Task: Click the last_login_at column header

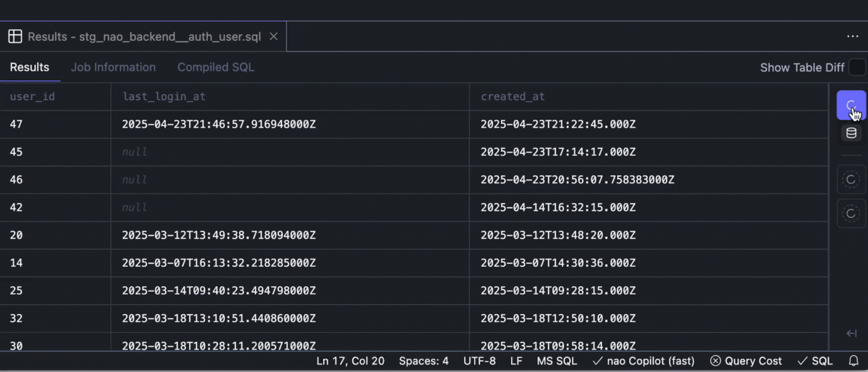Action: 164,97
